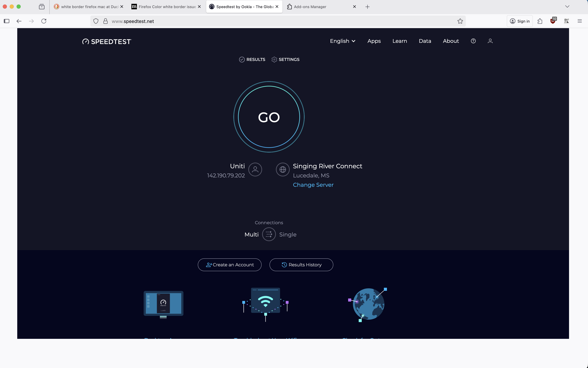The image size is (588, 368).
Task: Select Multi connection mode
Action: coord(251,234)
